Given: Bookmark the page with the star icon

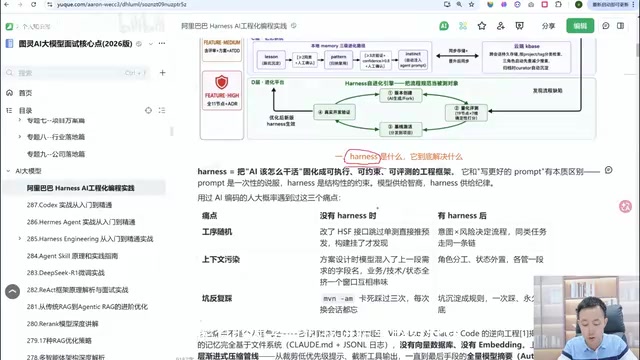Looking at the screenshot, I should (471, 4).
